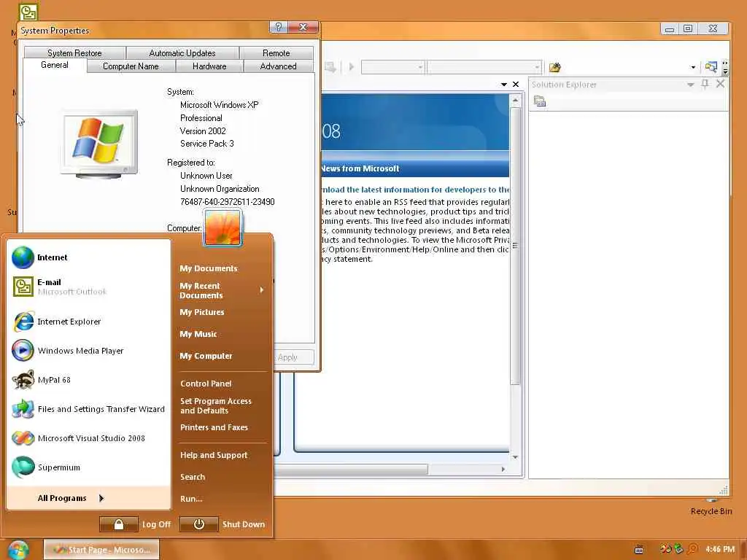The image size is (747, 560).
Task: Open the solution platforms combo box
Action: click(484, 67)
